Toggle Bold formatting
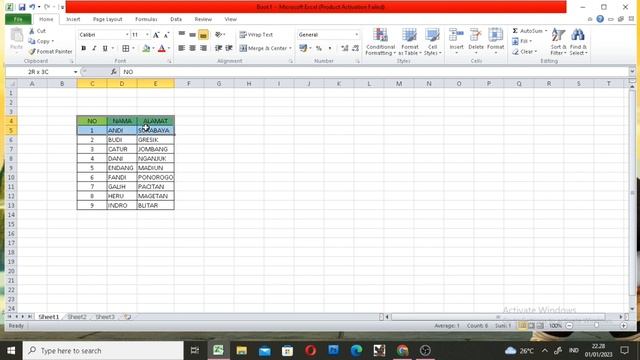 coord(84,48)
